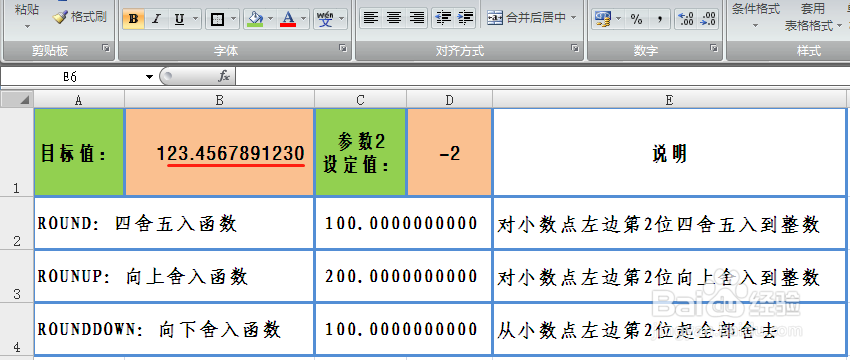The image size is (850, 360).
Task: Center text horizontally
Action: tap(394, 18)
